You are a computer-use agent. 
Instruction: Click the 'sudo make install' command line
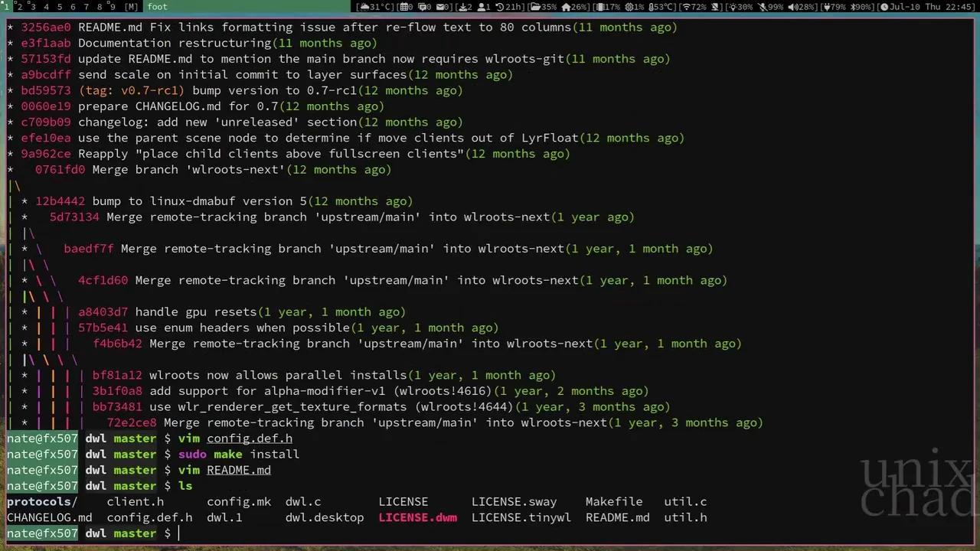pyautogui.click(x=239, y=455)
